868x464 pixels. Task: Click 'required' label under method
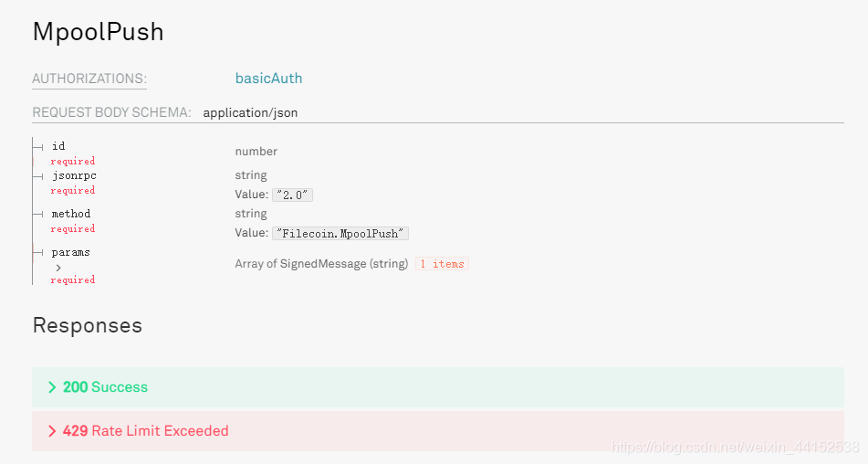click(72, 228)
